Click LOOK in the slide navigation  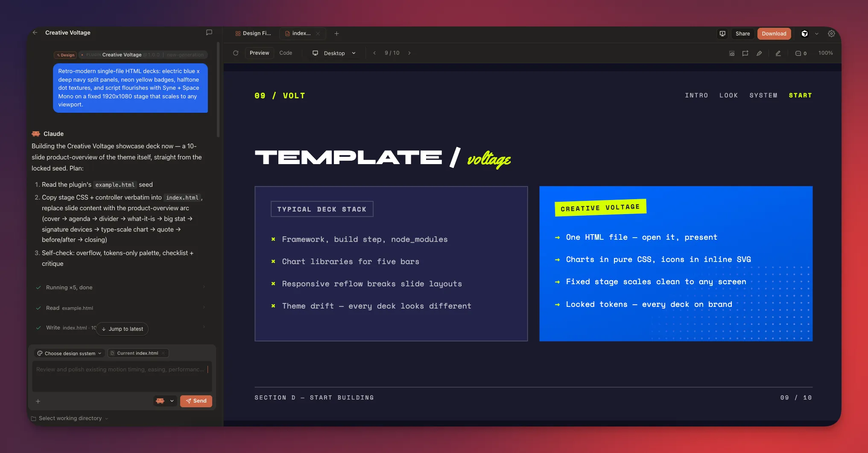click(x=728, y=95)
